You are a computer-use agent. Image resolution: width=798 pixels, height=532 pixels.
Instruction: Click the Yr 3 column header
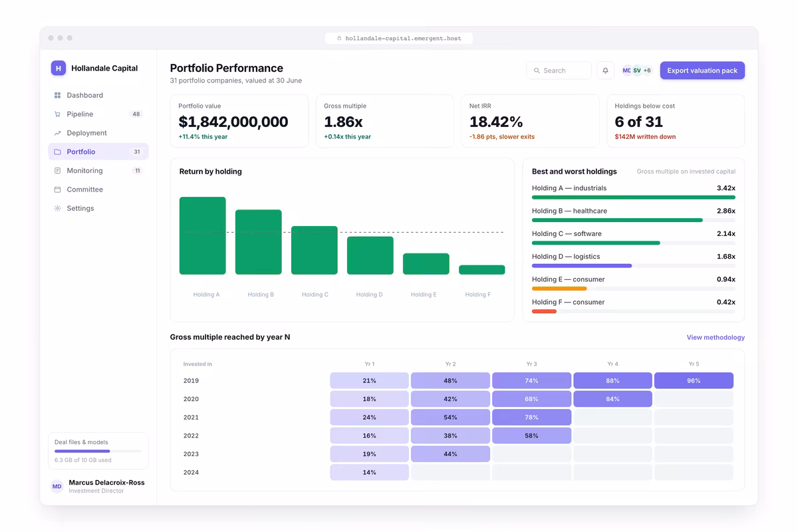point(531,364)
